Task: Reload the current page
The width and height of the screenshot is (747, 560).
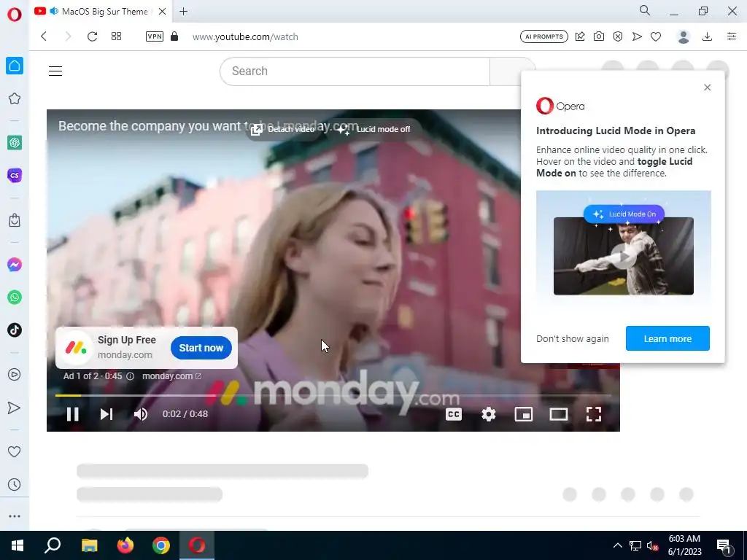Action: click(93, 36)
